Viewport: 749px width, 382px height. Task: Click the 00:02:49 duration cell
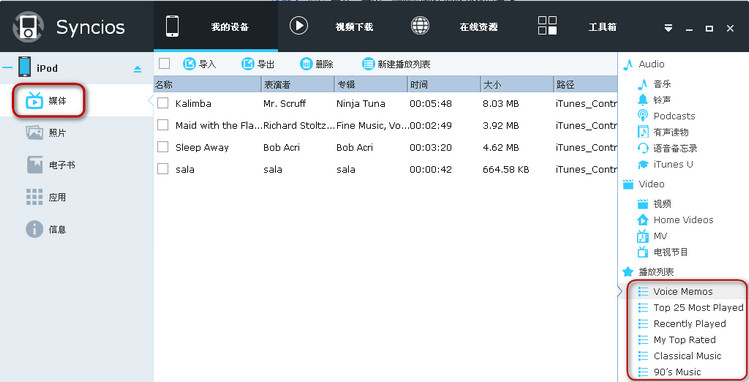[x=430, y=126]
